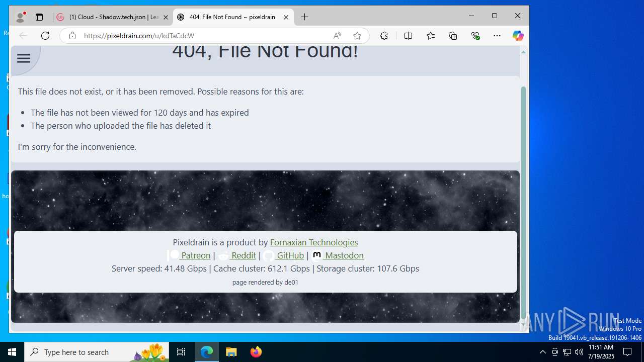Open a new browser tab

coord(304,17)
